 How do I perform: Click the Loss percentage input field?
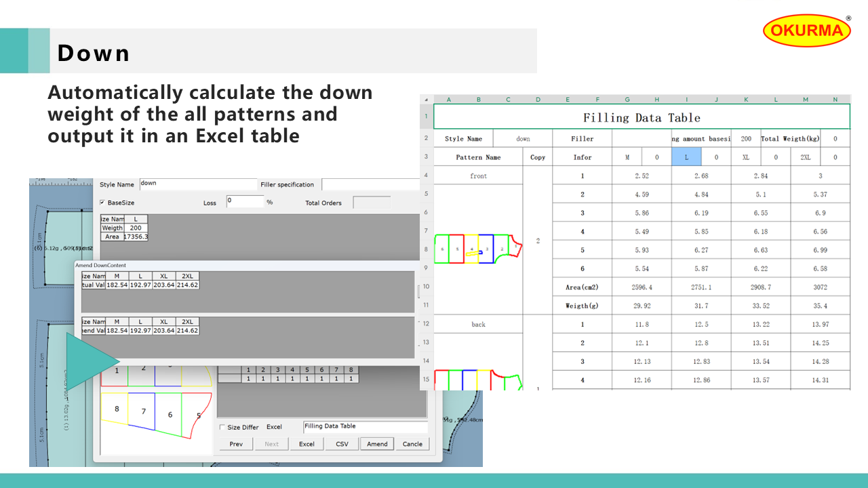pos(244,202)
